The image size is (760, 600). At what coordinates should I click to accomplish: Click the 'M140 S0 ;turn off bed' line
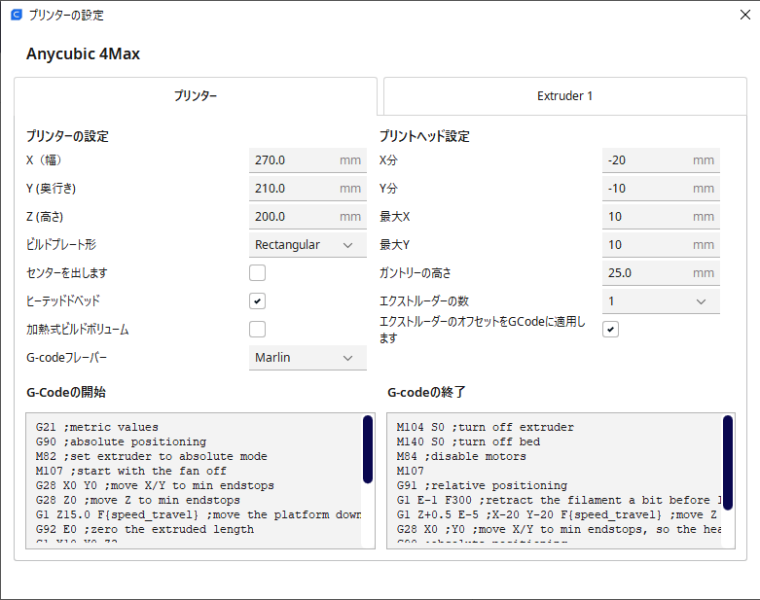coord(468,442)
